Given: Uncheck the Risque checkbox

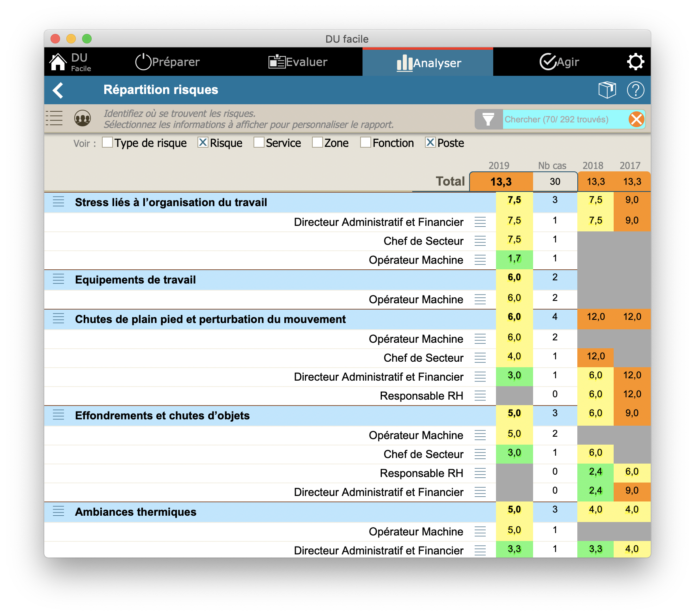Looking at the screenshot, I should point(203,142).
